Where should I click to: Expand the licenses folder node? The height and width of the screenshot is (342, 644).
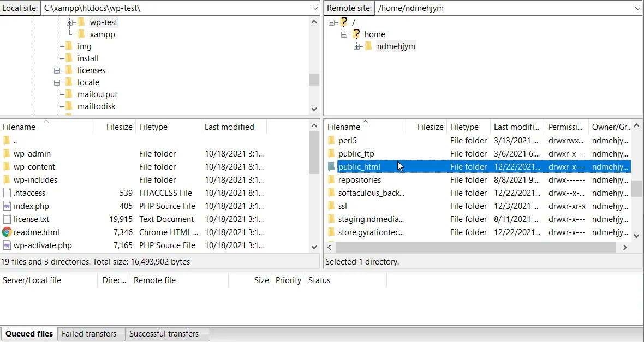coord(57,70)
